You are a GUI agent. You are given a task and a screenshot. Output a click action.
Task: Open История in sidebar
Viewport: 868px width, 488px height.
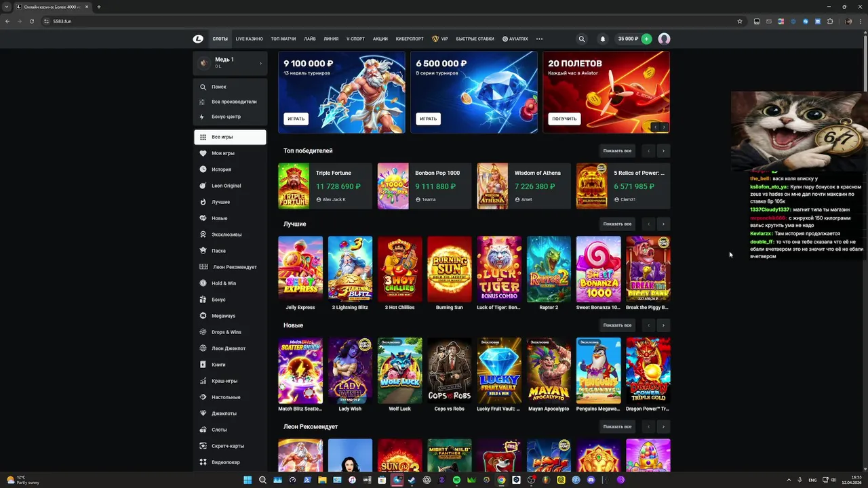point(230,169)
